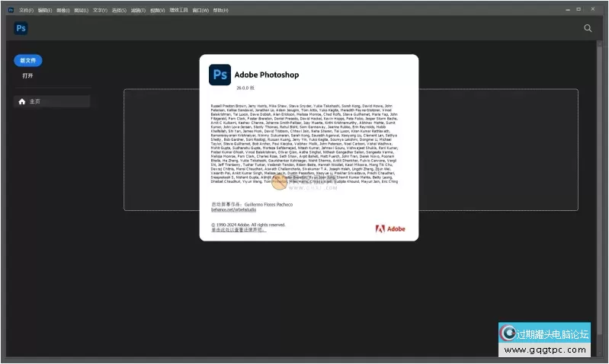
Task: Open the 文字(Y) menu
Action: [x=100, y=11]
